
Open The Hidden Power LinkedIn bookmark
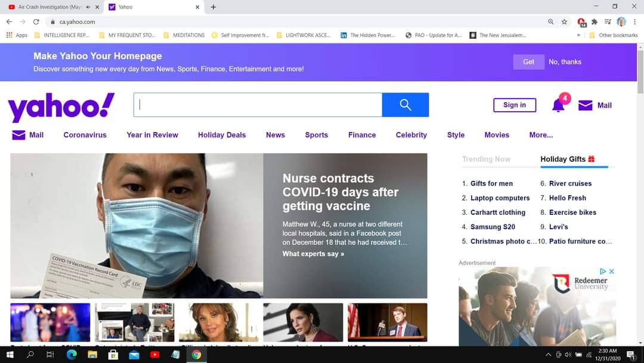tap(368, 35)
